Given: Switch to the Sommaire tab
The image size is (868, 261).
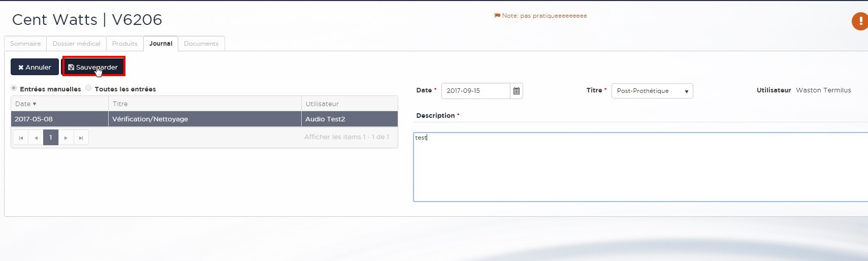Looking at the screenshot, I should [x=25, y=44].
